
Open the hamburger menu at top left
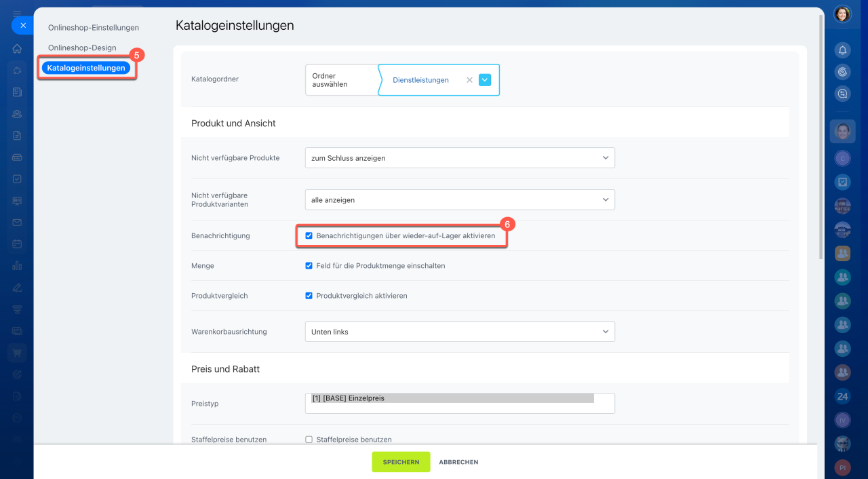pos(17,14)
